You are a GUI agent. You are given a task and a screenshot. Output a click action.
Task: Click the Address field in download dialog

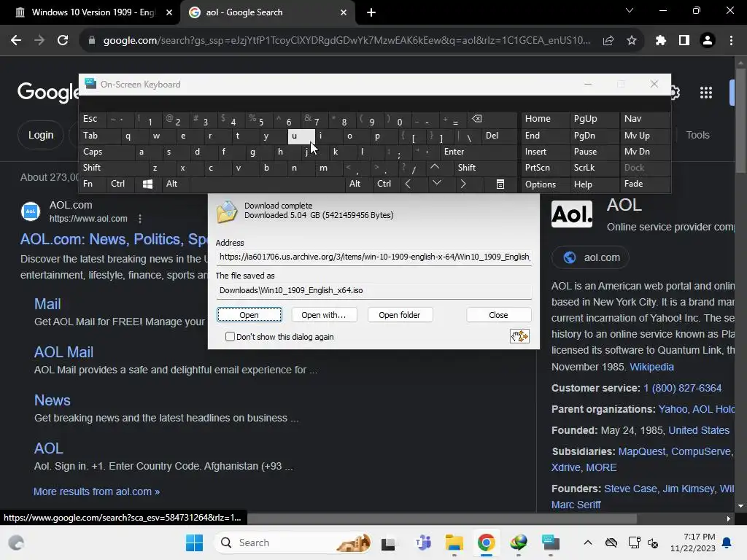pyautogui.click(x=374, y=257)
